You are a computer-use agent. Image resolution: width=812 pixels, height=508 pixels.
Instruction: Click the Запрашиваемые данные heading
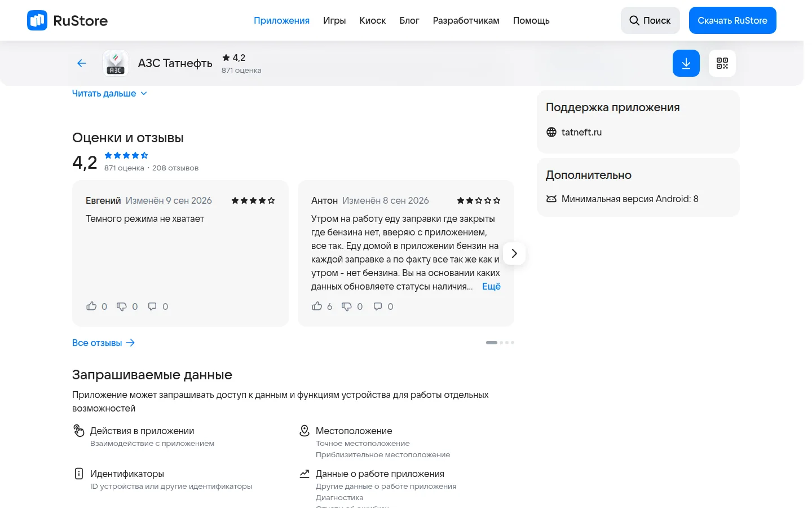[x=152, y=375]
